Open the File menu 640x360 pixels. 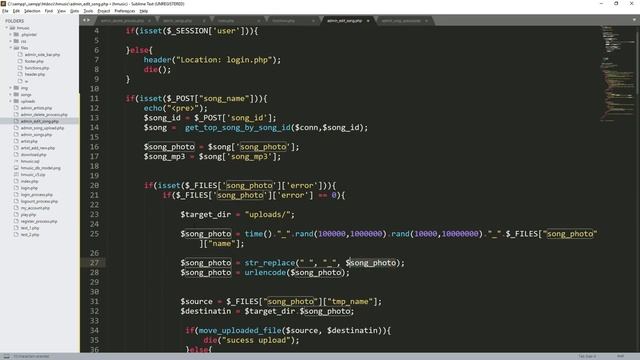5,11
